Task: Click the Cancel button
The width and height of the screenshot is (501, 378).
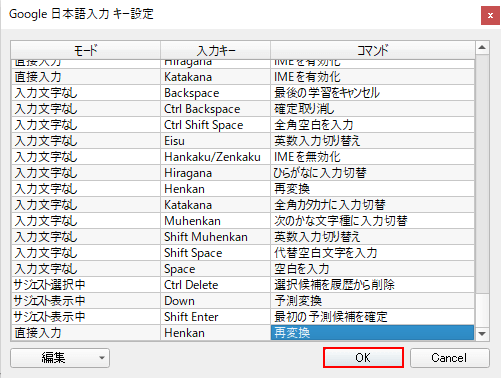Action: pos(449,358)
